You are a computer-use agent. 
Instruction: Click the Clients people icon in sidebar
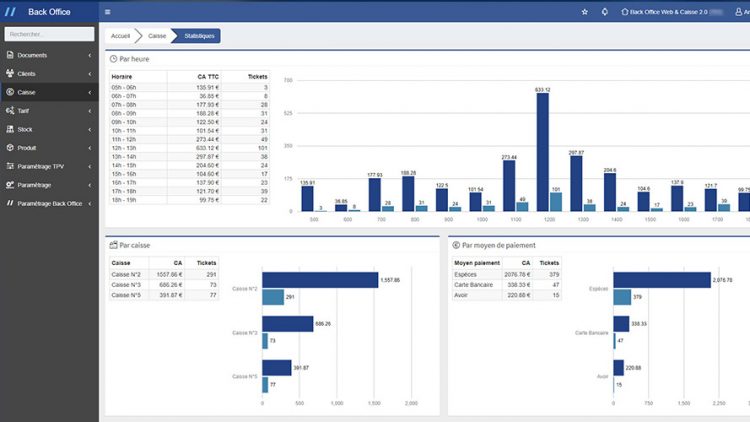coord(10,74)
